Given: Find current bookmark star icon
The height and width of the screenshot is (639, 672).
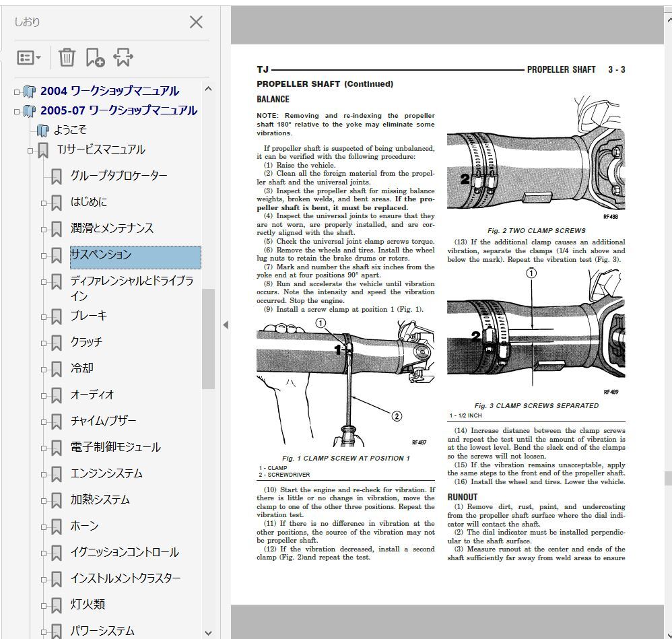Looking at the screenshot, I should pos(123,57).
